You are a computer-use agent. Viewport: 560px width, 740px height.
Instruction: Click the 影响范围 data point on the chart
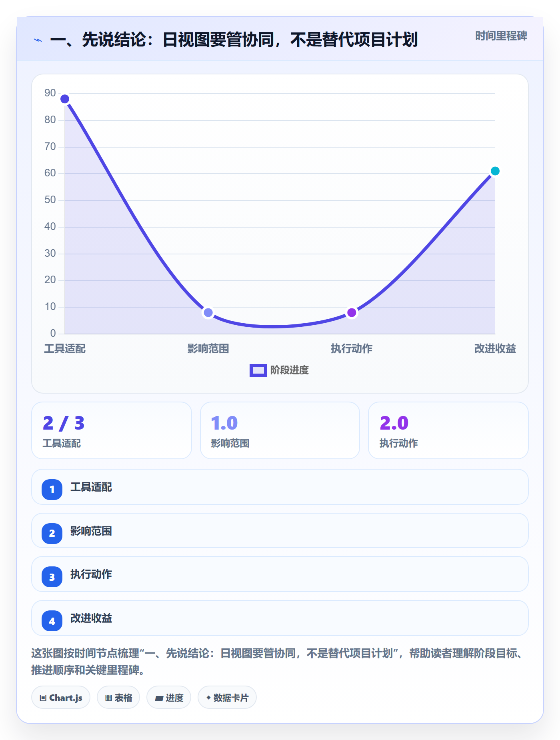click(x=208, y=312)
